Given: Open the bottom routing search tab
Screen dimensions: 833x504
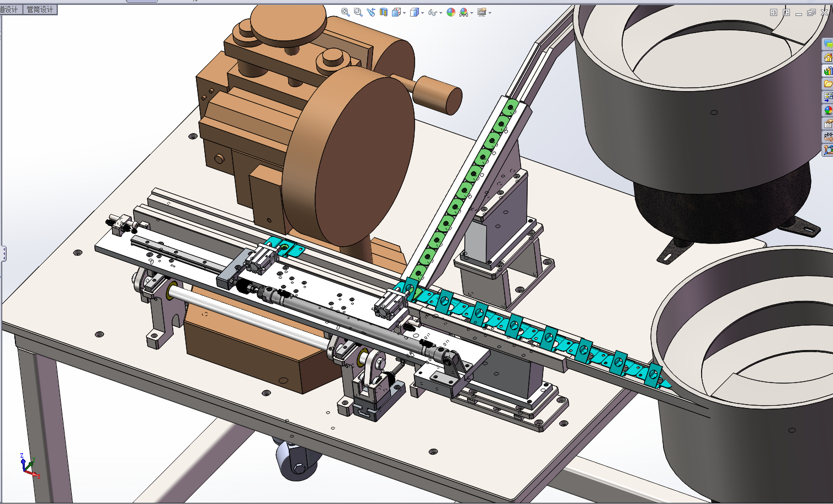Looking at the screenshot, I should [x=827, y=150].
